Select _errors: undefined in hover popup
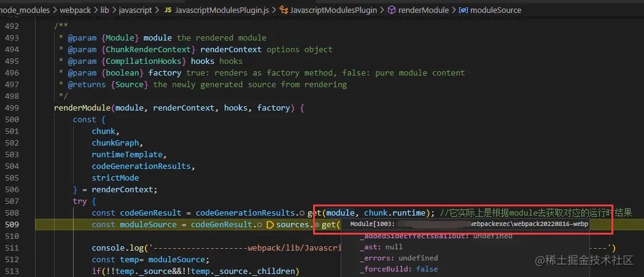This screenshot has height=277, width=644. pyautogui.click(x=398, y=258)
